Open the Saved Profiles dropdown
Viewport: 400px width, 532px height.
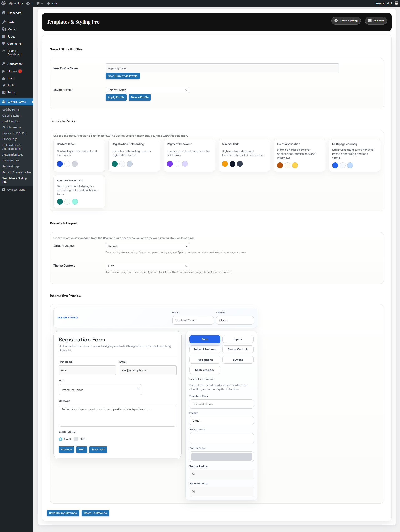point(147,90)
